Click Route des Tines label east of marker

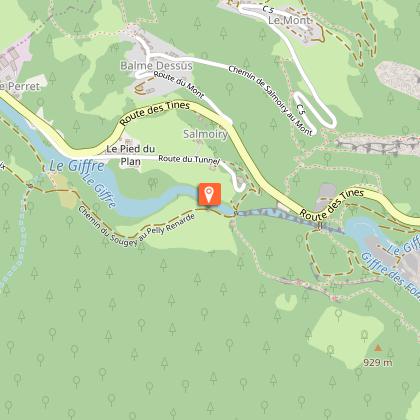tap(332, 203)
